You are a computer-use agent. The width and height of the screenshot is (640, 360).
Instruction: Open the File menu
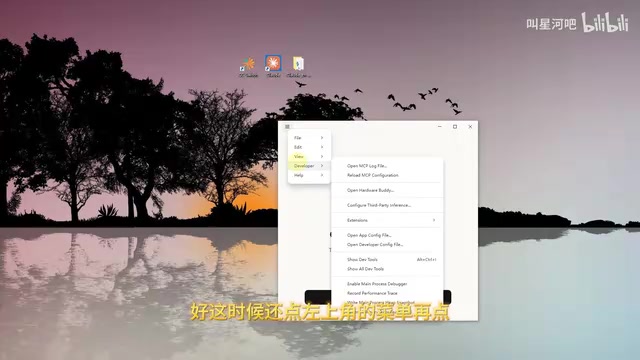pos(309,138)
